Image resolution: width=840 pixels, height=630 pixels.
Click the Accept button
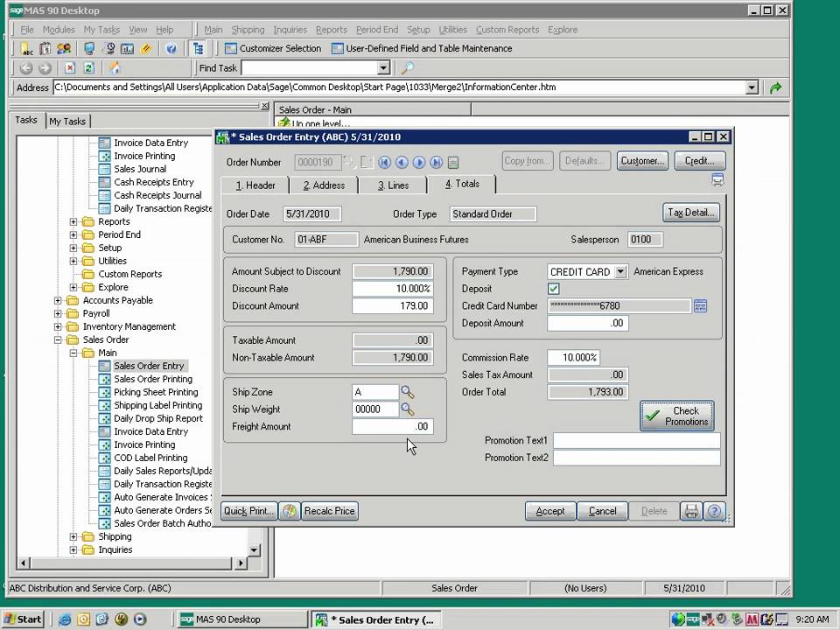point(550,511)
